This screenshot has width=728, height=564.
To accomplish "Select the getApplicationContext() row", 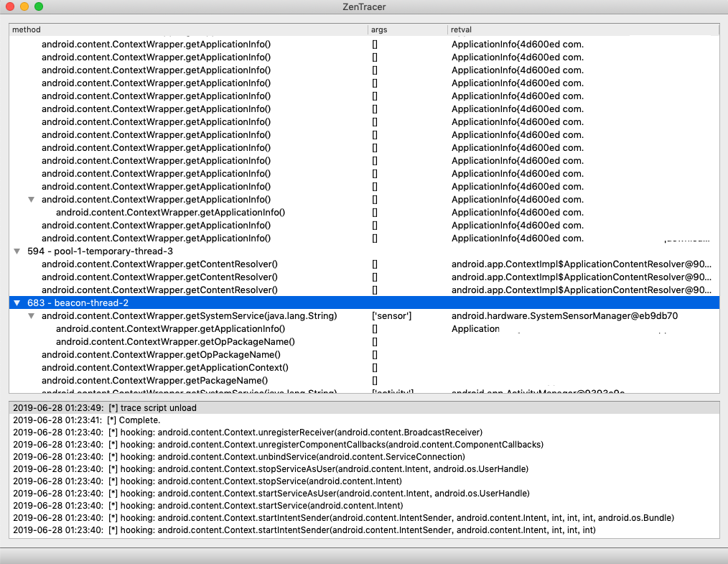I will [364, 367].
